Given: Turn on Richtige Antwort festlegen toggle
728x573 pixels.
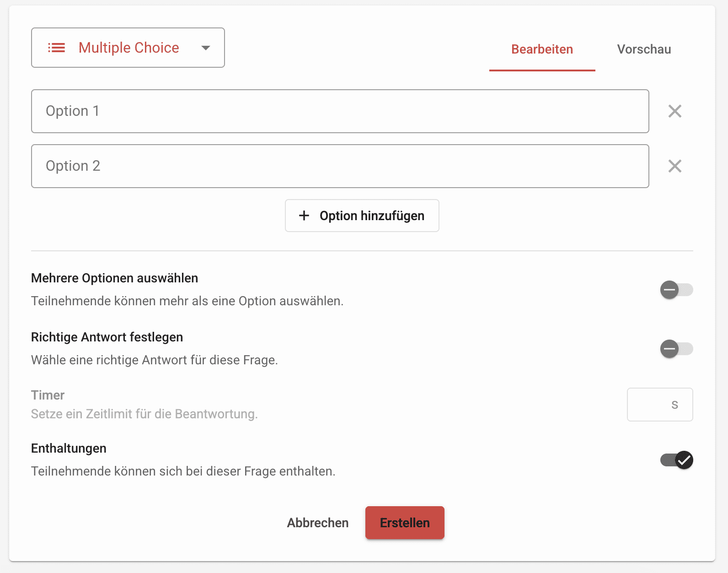Looking at the screenshot, I should click(x=677, y=349).
